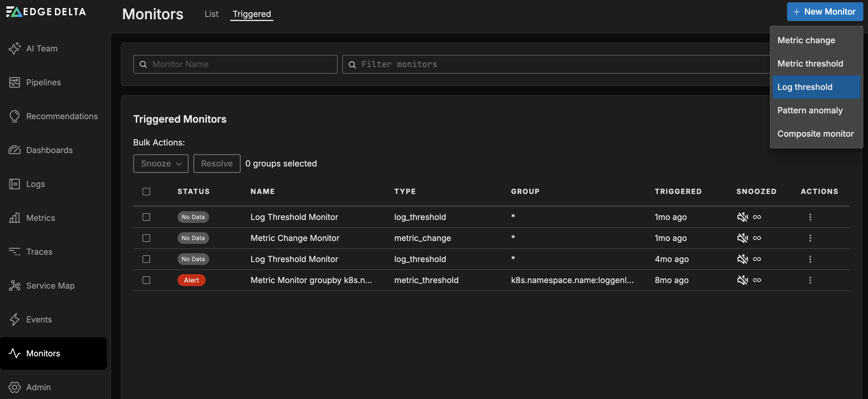868x399 pixels.
Task: Select the AI Team sidebar item
Action: tap(42, 48)
